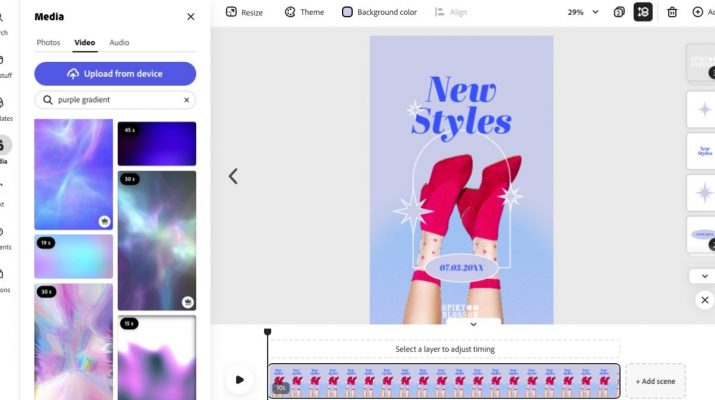Open the Media sidebar item
Image resolution: width=715 pixels, height=400 pixels.
coord(5,151)
